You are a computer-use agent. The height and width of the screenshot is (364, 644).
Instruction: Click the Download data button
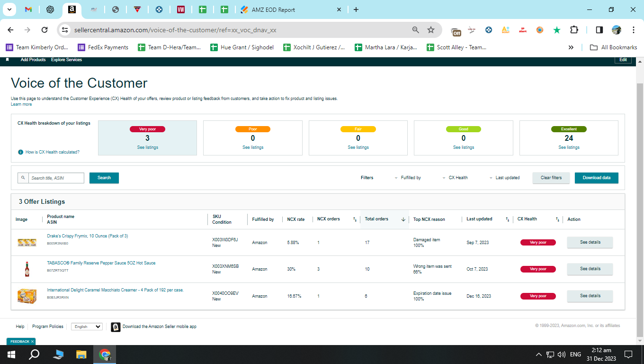tap(597, 178)
